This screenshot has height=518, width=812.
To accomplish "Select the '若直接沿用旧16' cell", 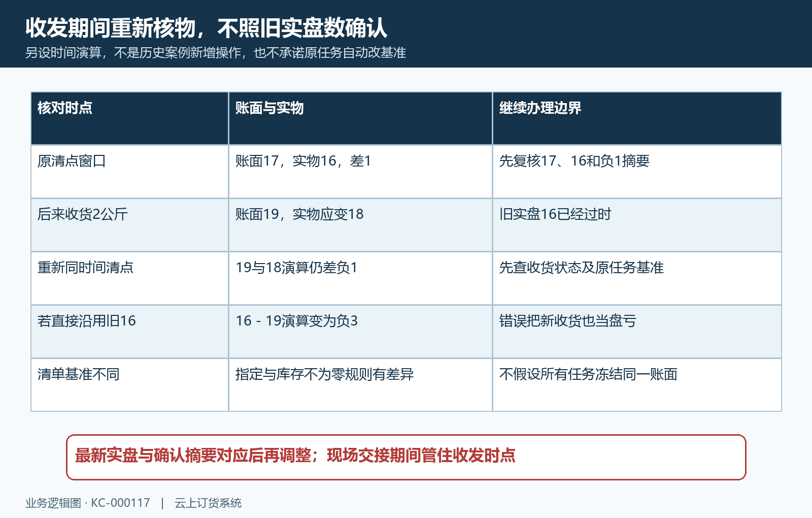I will pos(130,332).
